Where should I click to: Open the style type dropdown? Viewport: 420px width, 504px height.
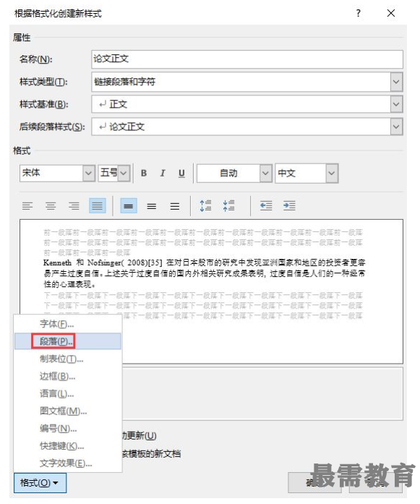coord(396,82)
